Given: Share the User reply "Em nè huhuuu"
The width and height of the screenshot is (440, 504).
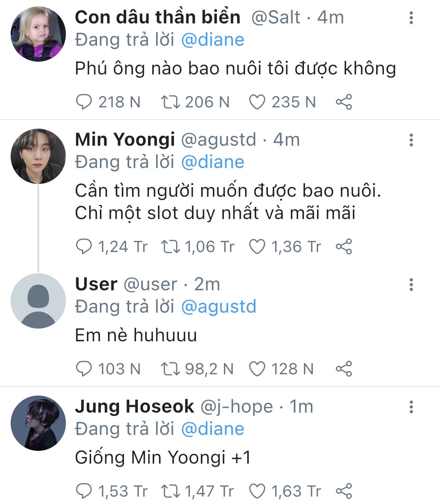Looking at the screenshot, I should coord(344,369).
